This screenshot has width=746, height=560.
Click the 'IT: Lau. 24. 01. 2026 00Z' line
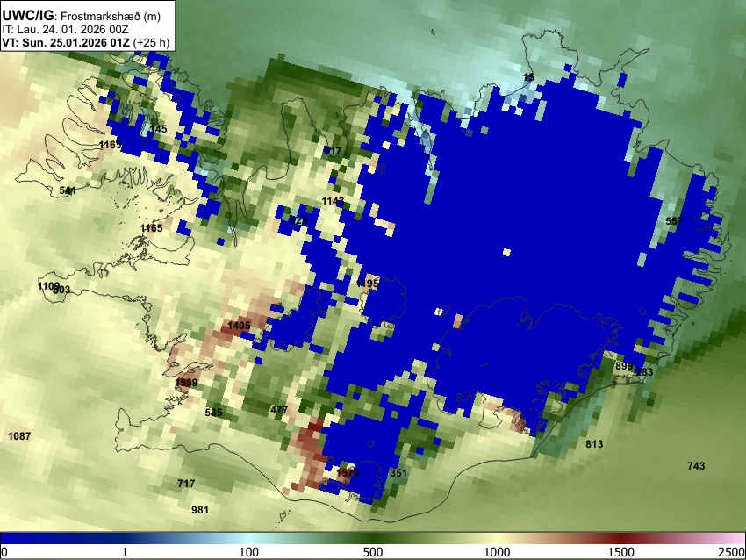(65, 30)
